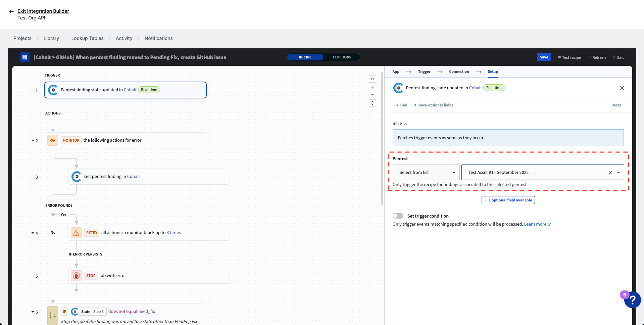Screen dimensions: 644x325
Task: Click the undo zoom reset canvas icon
Action: [x=373, y=79]
